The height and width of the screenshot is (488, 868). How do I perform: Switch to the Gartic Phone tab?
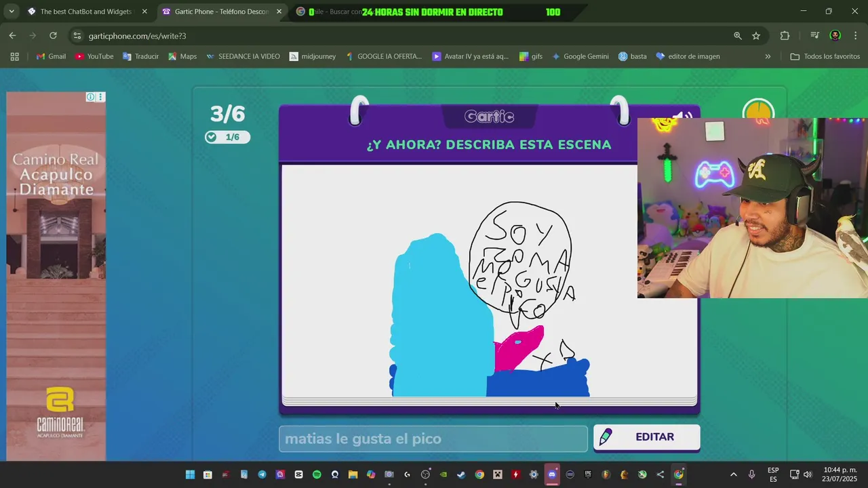pos(222,12)
